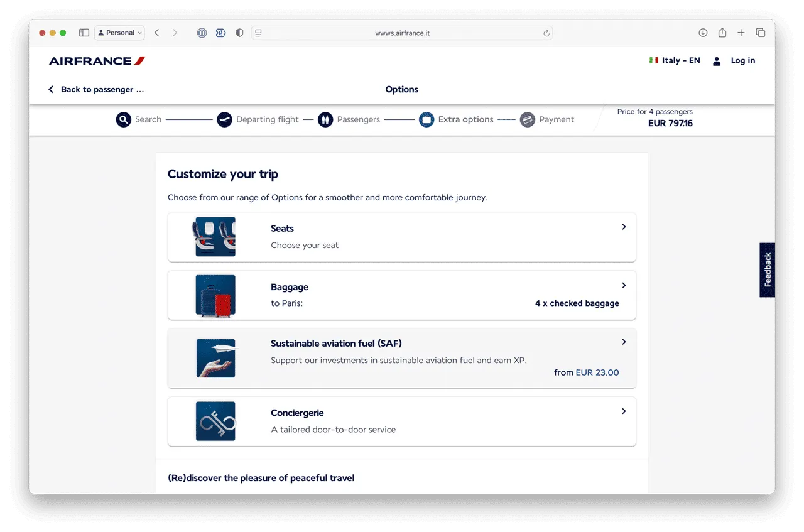Screen dimensions: 804x532
Task: Click the address bar URL field
Action: coord(402,33)
